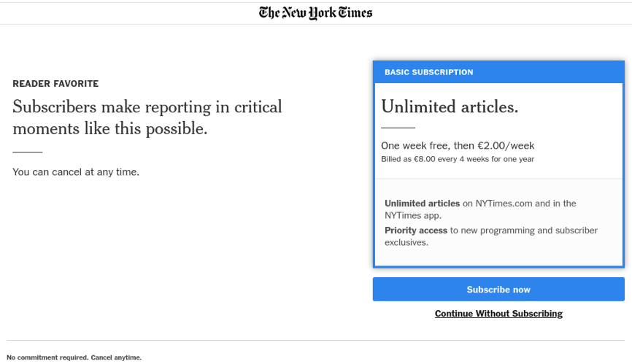Click the Subscribe now button

tap(498, 289)
